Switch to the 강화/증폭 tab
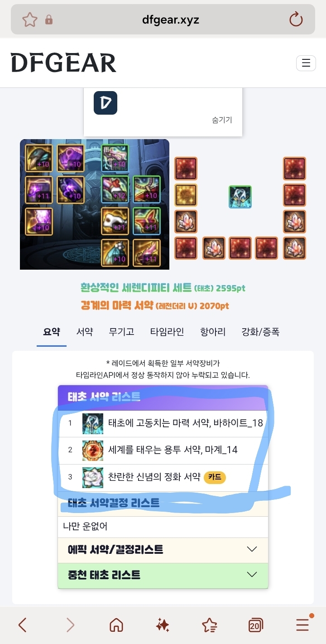326x644 pixels. click(x=260, y=332)
